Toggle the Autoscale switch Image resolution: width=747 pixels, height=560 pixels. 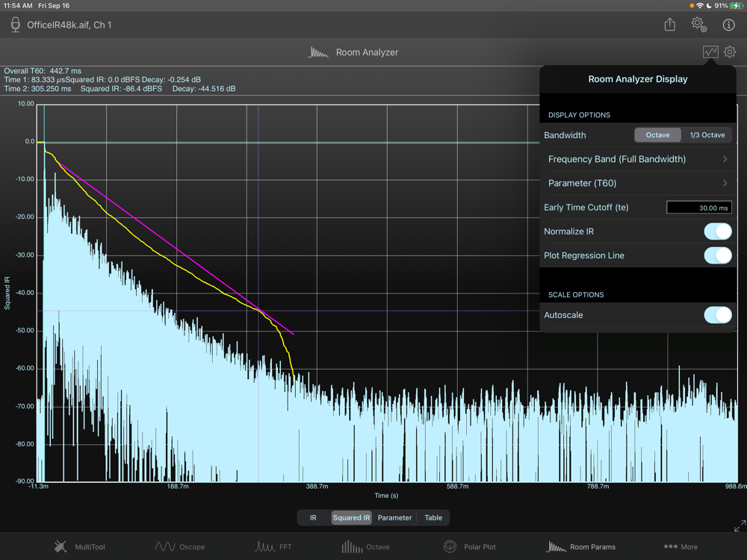[x=717, y=315]
